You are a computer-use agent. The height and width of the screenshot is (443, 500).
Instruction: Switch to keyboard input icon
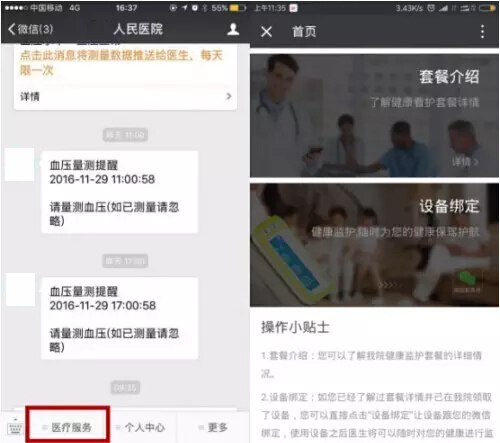coord(15,428)
